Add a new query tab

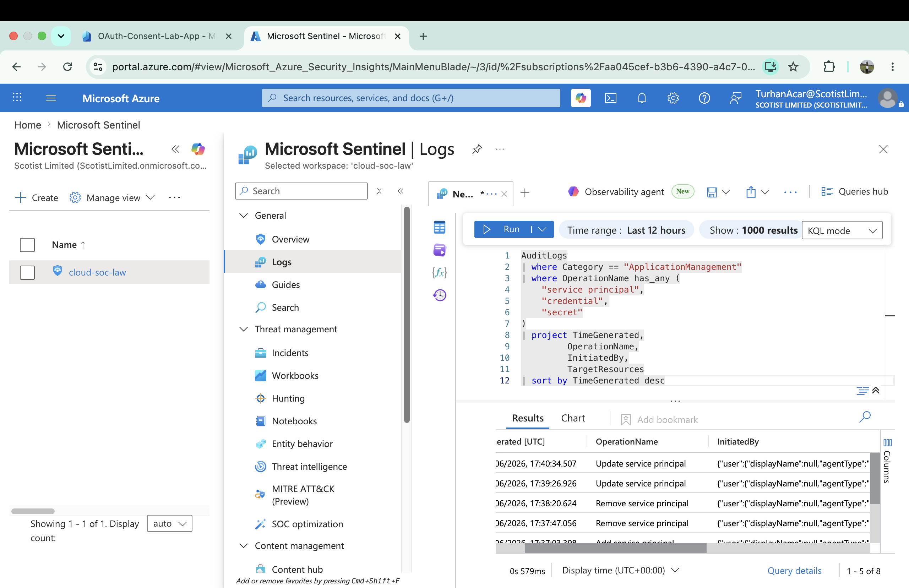(x=525, y=193)
